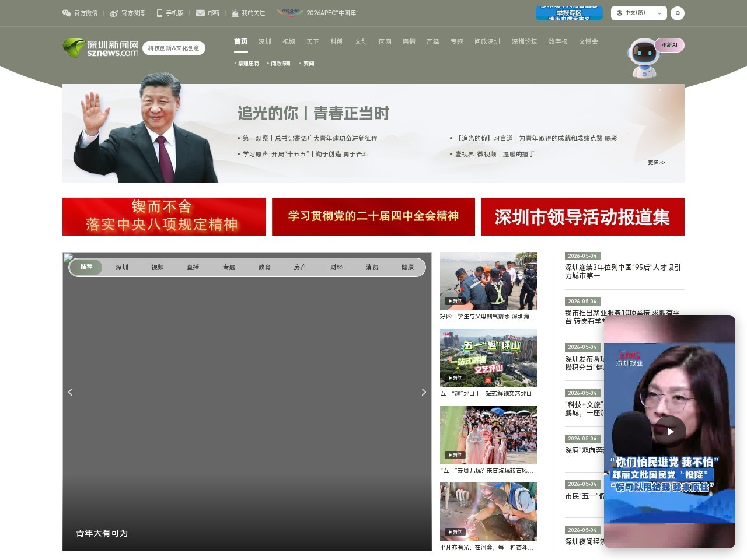Click 更多>> in the banner
The height and width of the screenshot is (560, 747).
[x=657, y=163]
